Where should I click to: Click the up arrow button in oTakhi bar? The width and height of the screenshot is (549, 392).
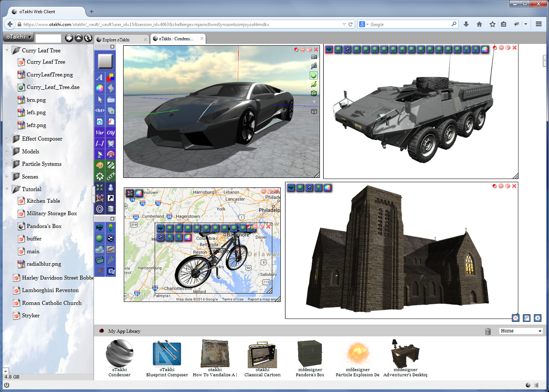click(x=79, y=38)
